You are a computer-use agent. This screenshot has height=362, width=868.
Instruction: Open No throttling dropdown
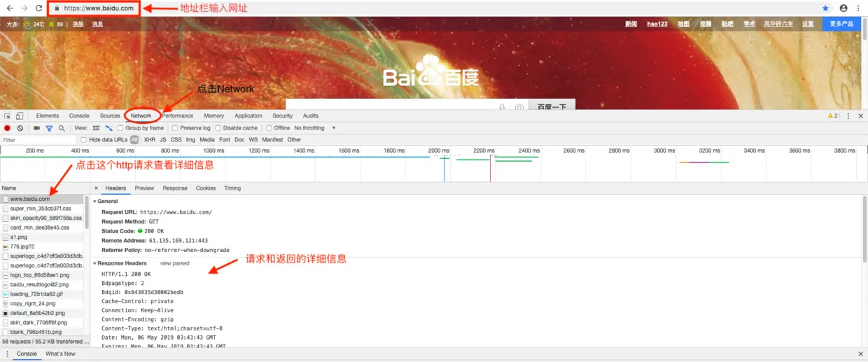[315, 128]
